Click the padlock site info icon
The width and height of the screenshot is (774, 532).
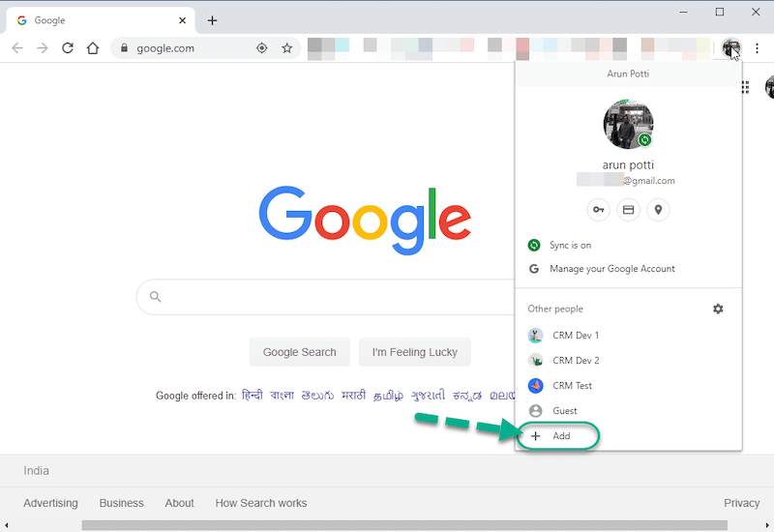pyautogui.click(x=125, y=47)
